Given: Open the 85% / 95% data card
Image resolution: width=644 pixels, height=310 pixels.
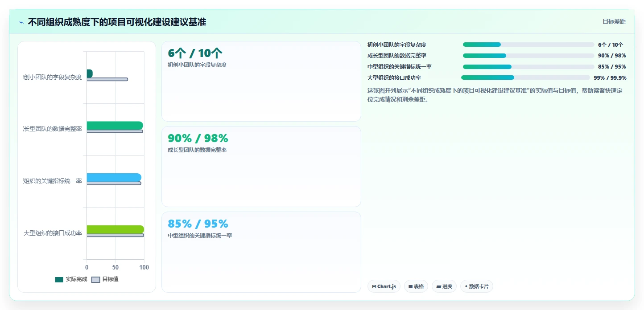Looking at the screenshot, I should [261, 252].
